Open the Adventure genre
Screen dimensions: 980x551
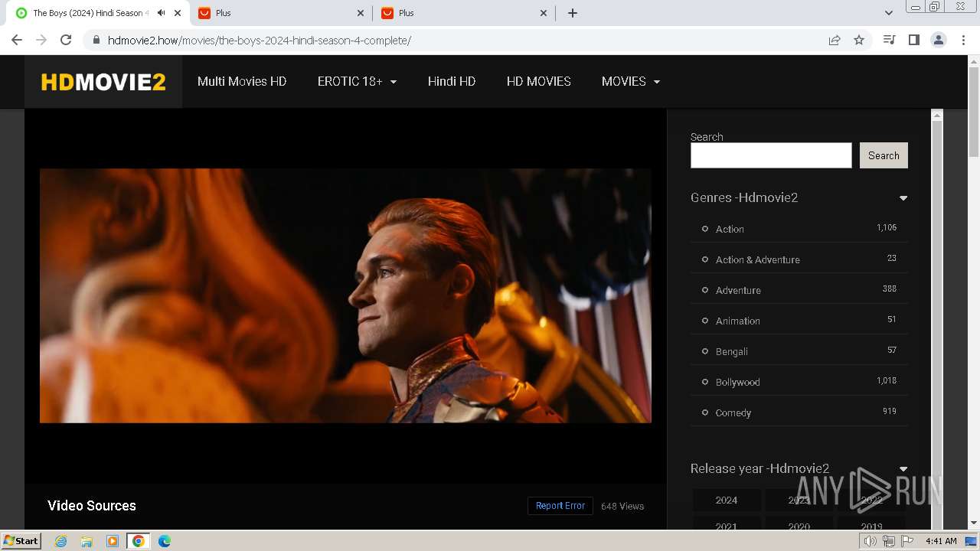[x=738, y=290]
